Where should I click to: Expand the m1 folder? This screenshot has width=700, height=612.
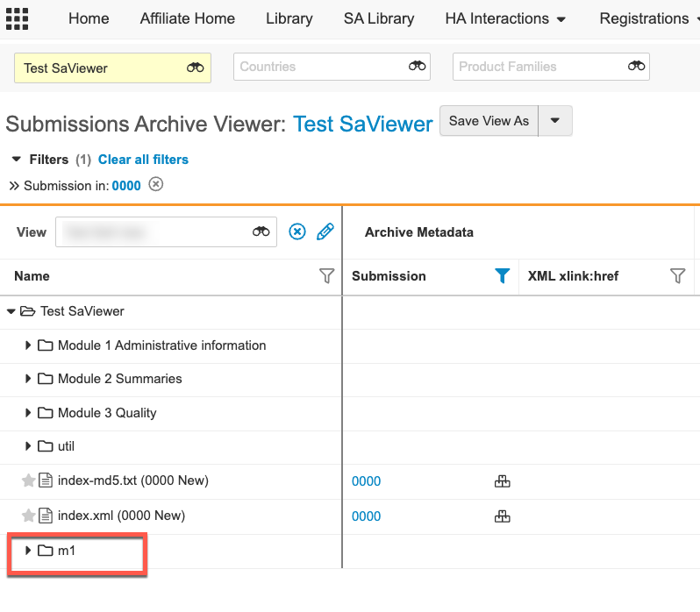pos(28,551)
